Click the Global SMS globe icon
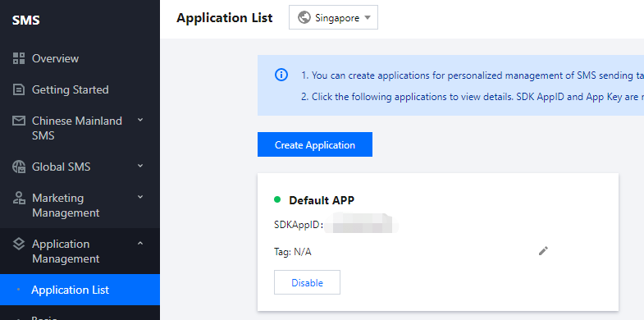Screen dimensions: 644x320 19,167
